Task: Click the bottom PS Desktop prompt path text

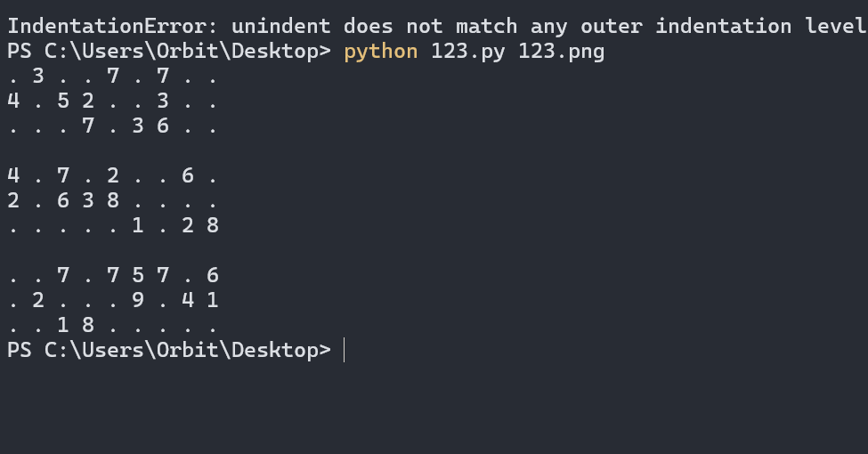Action: point(169,351)
